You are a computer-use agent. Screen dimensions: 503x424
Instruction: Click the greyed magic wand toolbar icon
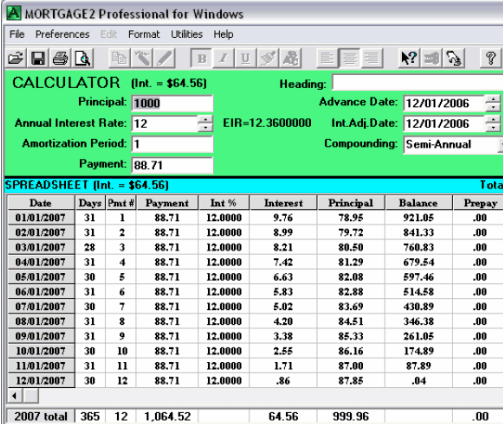tap(142, 58)
